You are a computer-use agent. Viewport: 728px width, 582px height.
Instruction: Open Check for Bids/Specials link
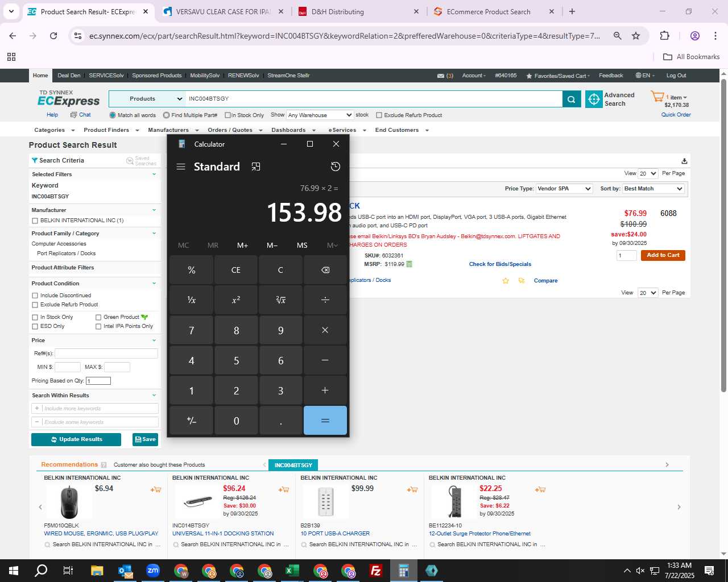500,264
